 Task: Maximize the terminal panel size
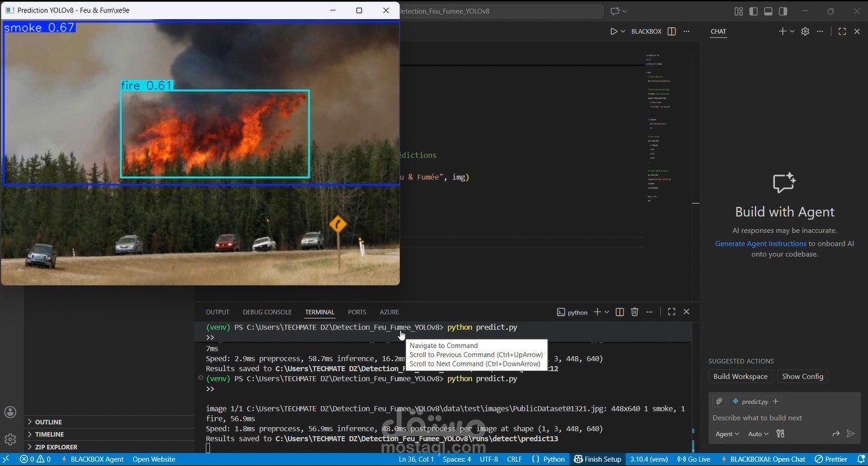pos(671,312)
